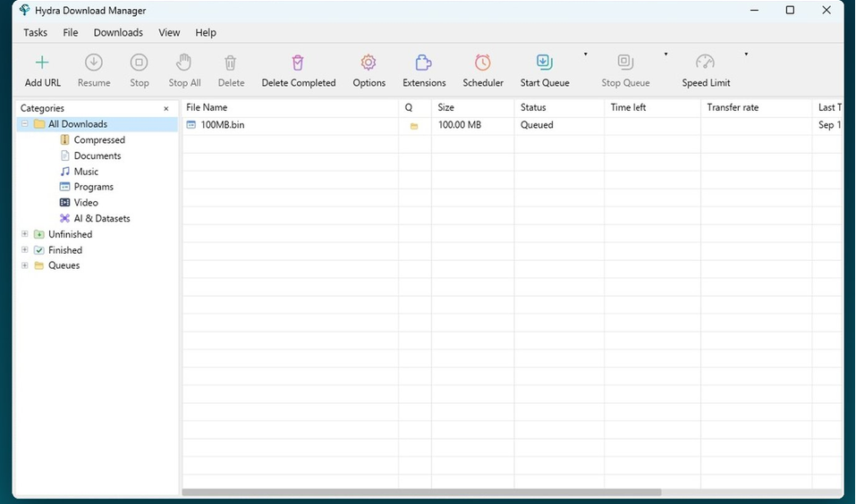Click the Unfinished folder icon
Image resolution: width=856 pixels, height=504 pixels.
click(38, 234)
